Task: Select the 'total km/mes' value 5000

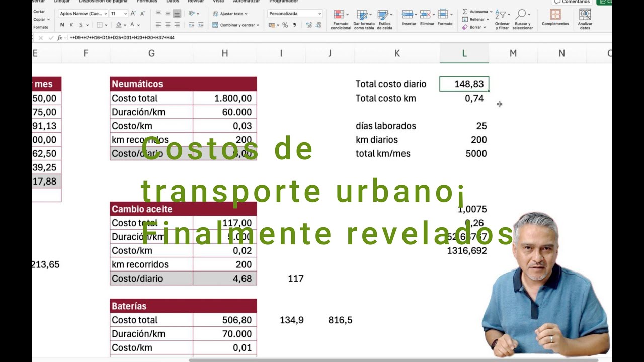Action: pos(464,153)
